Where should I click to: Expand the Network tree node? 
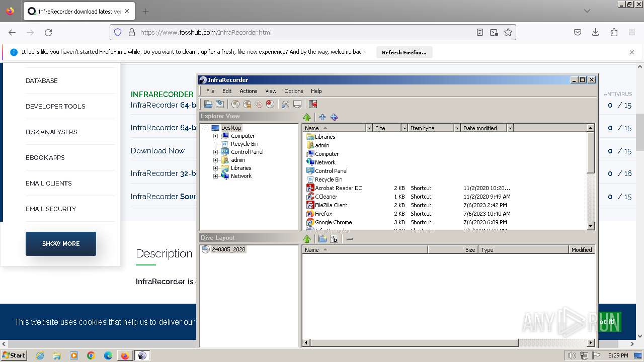(x=215, y=176)
